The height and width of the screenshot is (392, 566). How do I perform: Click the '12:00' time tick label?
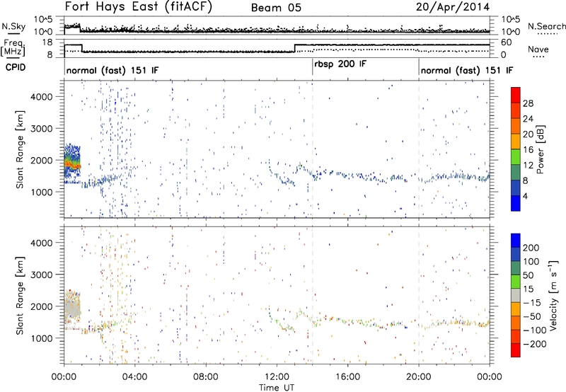click(x=277, y=377)
